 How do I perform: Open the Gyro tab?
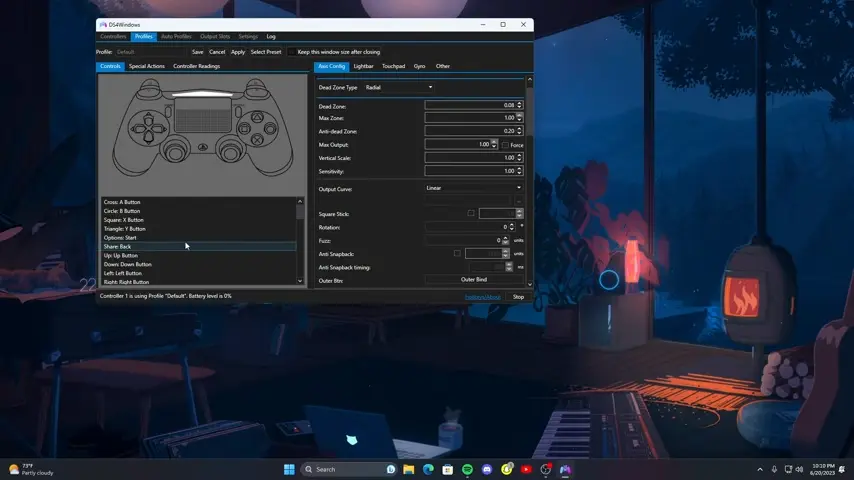coord(419,66)
